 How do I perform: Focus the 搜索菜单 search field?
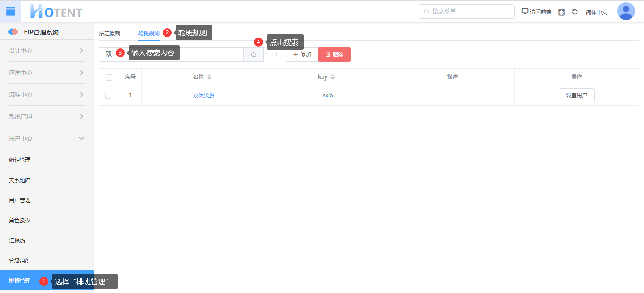pos(466,12)
